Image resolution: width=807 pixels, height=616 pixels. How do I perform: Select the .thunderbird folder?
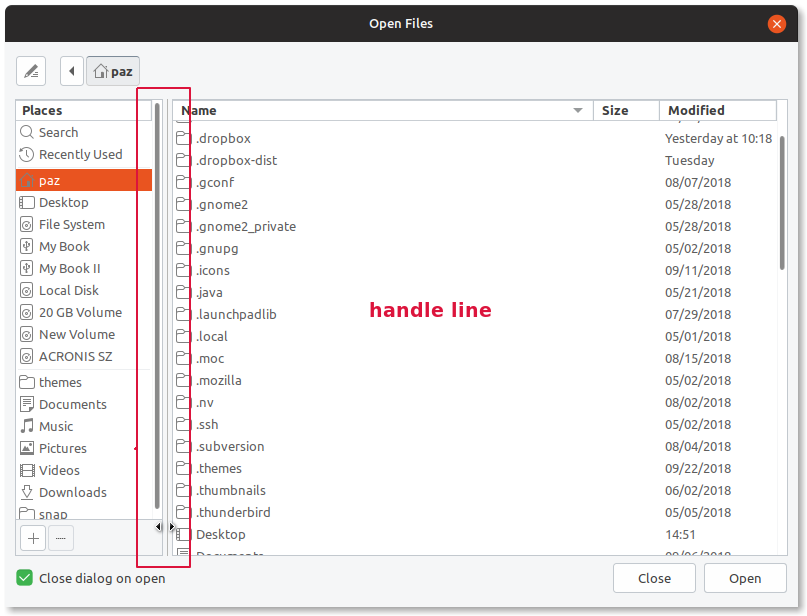click(474, 513)
